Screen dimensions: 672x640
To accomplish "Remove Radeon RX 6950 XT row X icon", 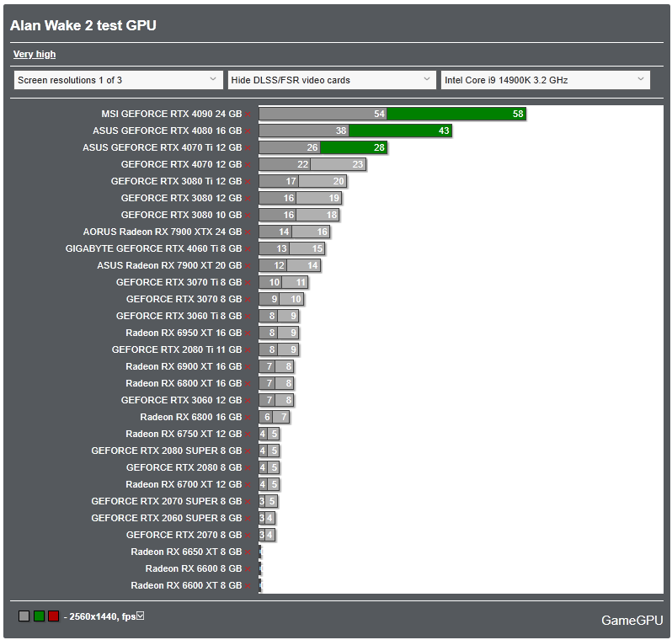I will tap(248, 333).
